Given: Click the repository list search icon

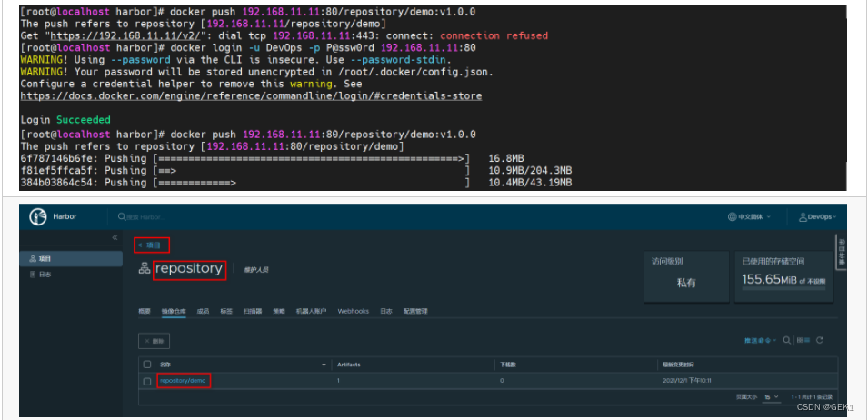Looking at the screenshot, I should point(786,340).
